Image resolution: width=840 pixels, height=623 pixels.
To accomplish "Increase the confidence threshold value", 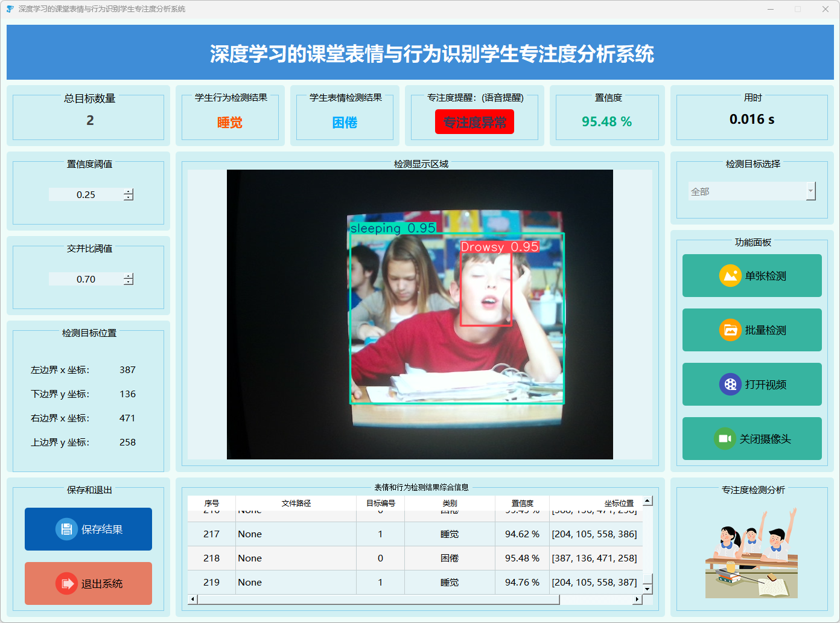I will click(x=129, y=191).
